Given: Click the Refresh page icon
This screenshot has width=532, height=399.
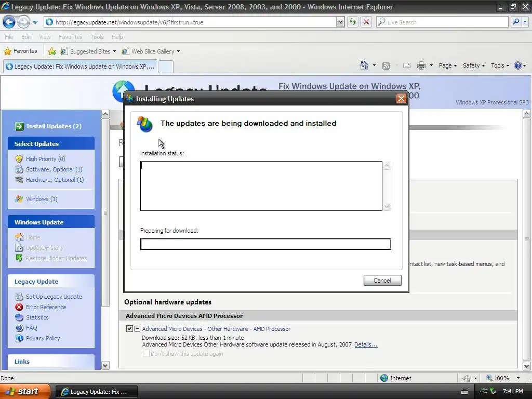Looking at the screenshot, I should pos(353,22).
